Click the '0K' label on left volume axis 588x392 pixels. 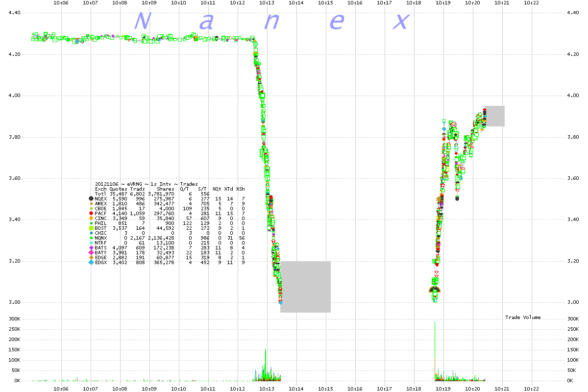[x=17, y=381]
